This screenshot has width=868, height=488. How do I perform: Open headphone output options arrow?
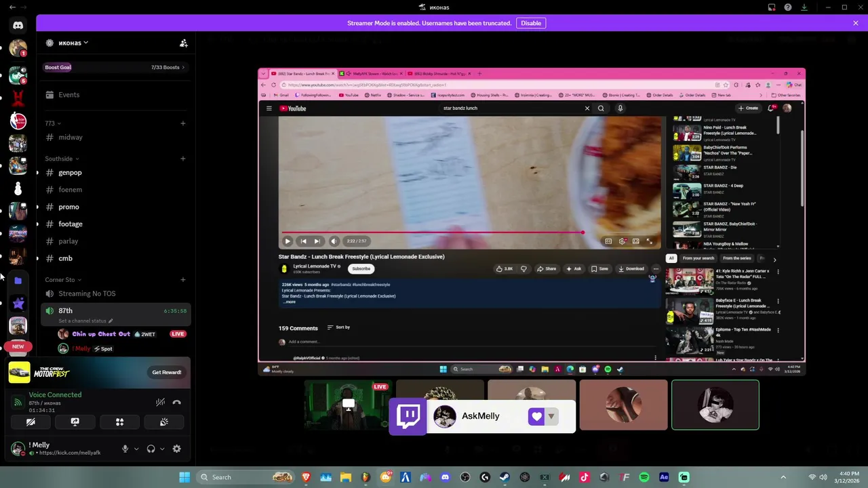click(162, 449)
